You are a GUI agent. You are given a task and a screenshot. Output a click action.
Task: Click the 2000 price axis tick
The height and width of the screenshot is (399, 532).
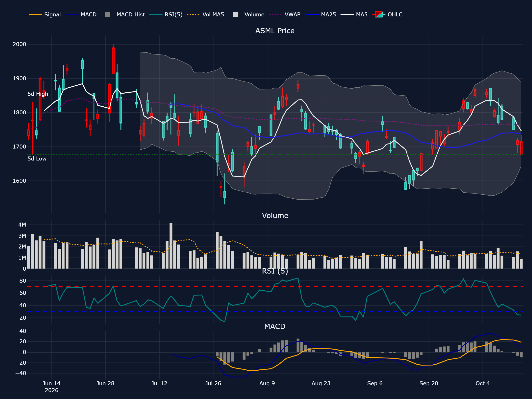pos(20,44)
